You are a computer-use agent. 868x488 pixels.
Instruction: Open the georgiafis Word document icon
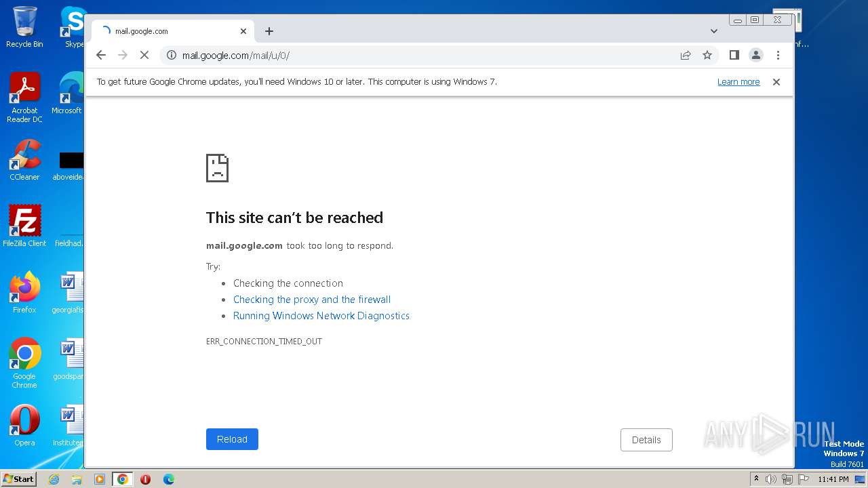(x=68, y=293)
